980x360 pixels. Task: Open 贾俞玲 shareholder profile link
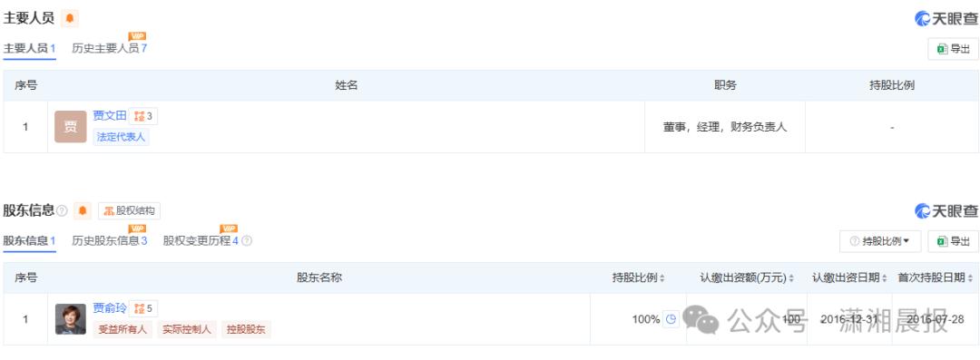(x=110, y=307)
